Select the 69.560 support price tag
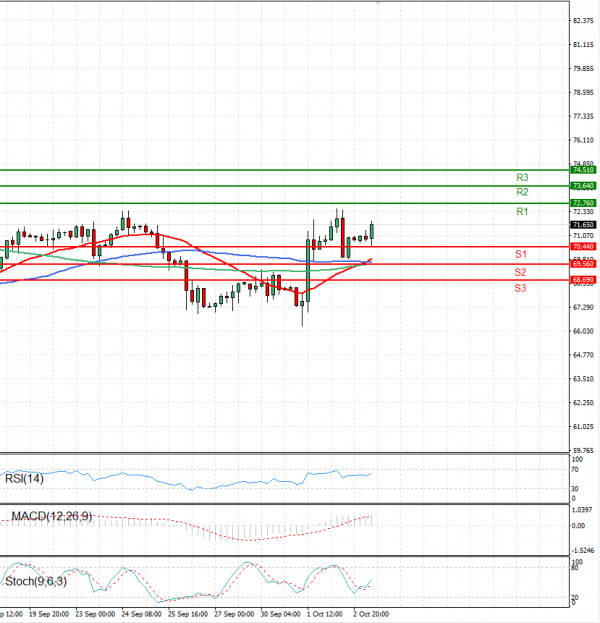Image resolution: width=600 pixels, height=623 pixels. click(583, 264)
